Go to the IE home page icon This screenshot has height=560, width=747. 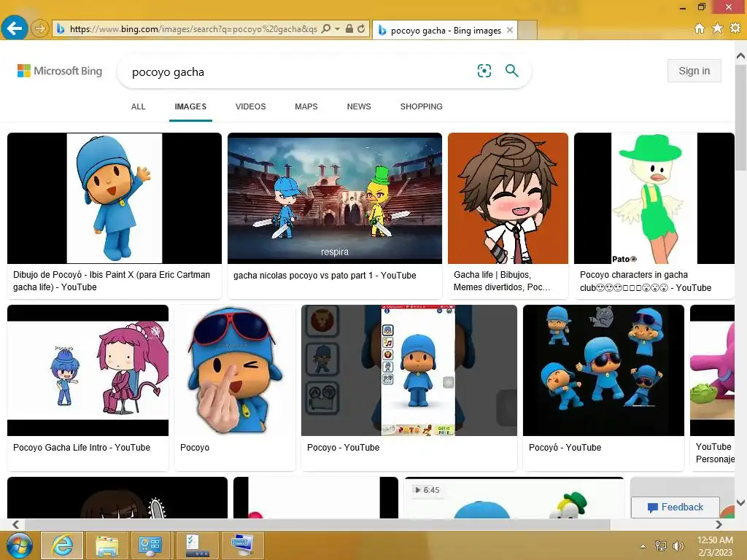coord(699,28)
